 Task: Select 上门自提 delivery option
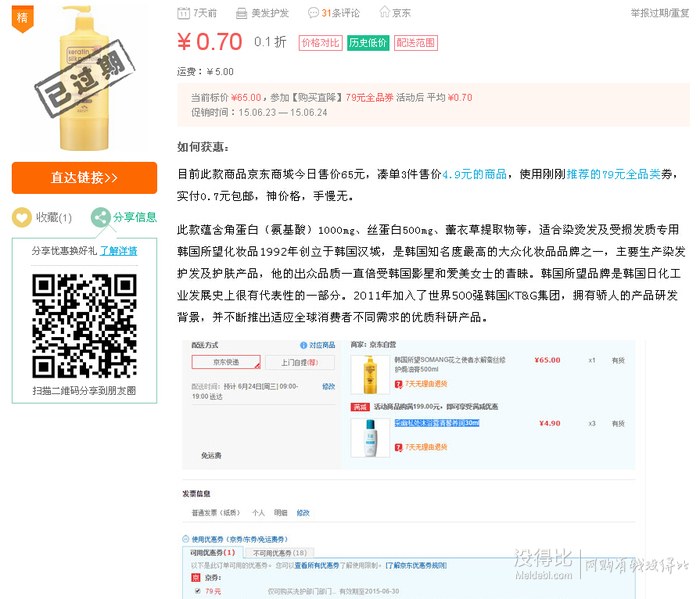click(300, 362)
